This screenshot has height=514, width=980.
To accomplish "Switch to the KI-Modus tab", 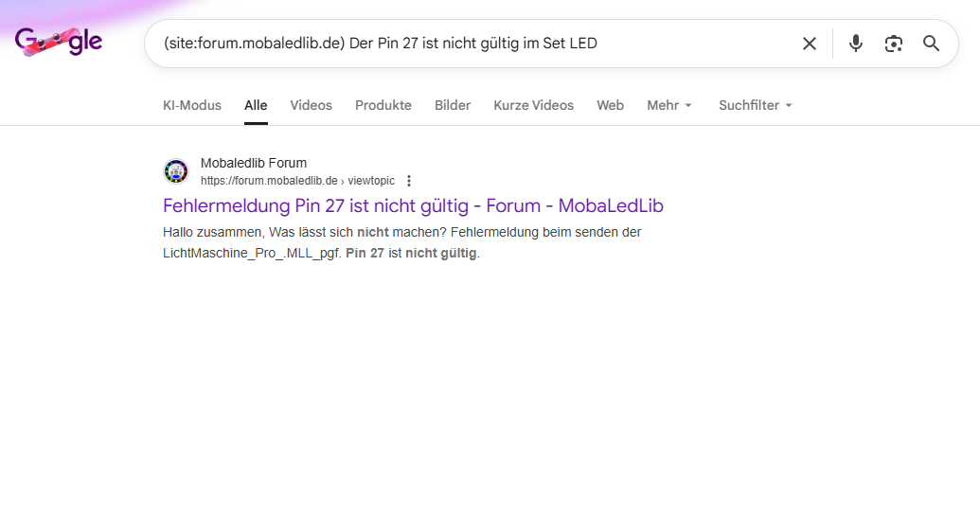I will click(x=192, y=105).
